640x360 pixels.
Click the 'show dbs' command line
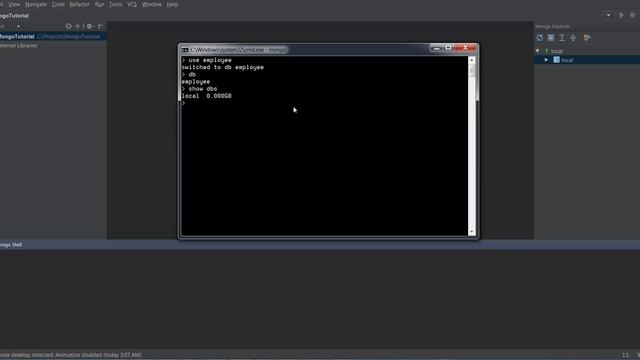coord(199,89)
